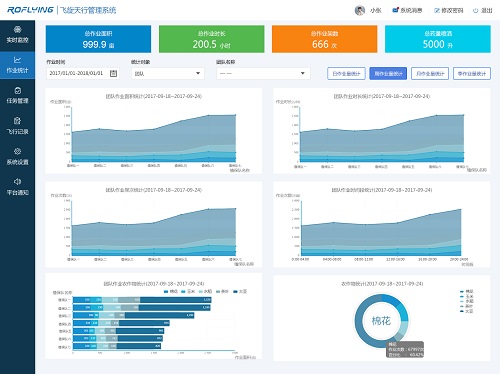Click the 植保队七 bar row label

tap(64, 347)
